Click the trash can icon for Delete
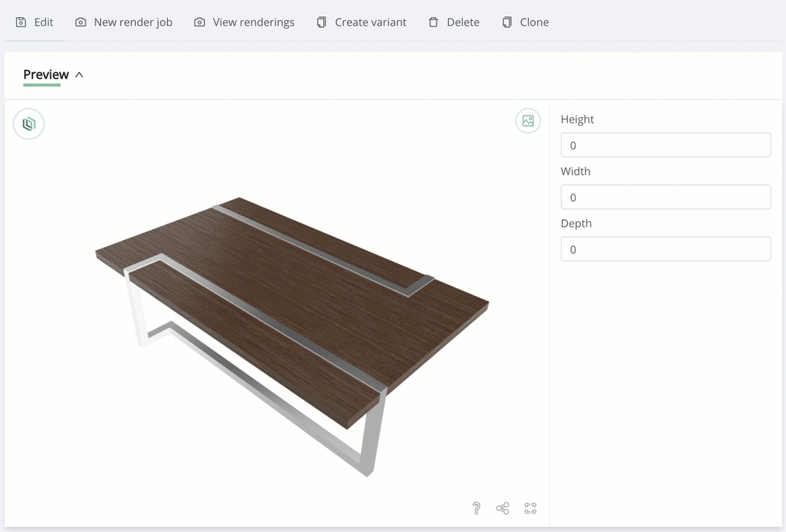 pyautogui.click(x=433, y=23)
